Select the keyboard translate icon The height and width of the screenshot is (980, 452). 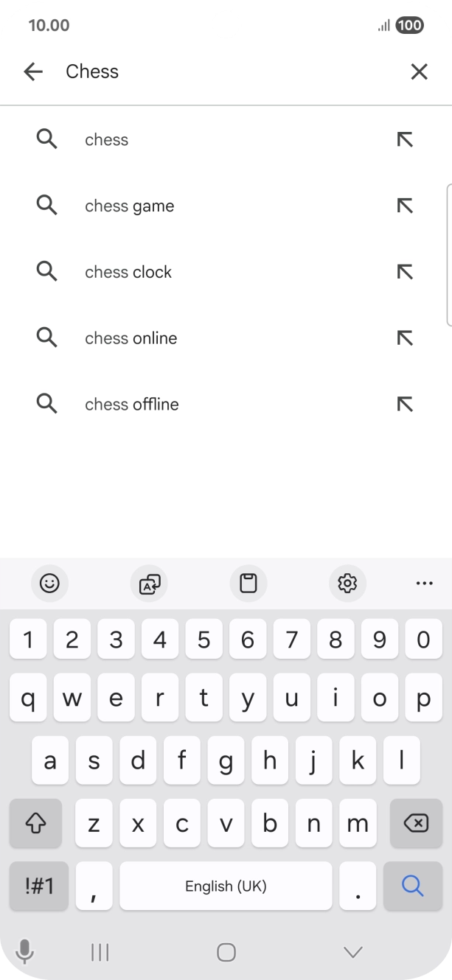click(x=149, y=584)
